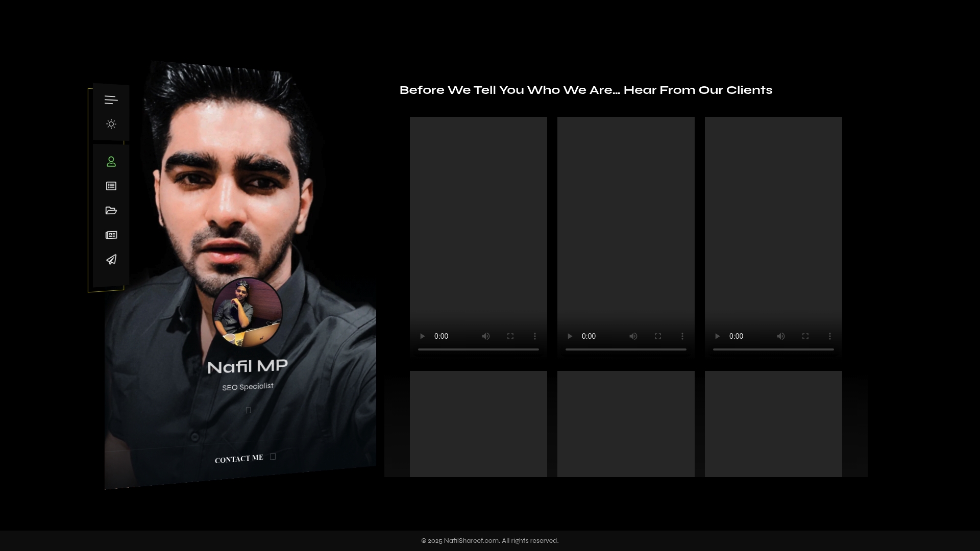Click the circular profile photo thumbnail
The width and height of the screenshot is (980, 551).
tap(247, 312)
